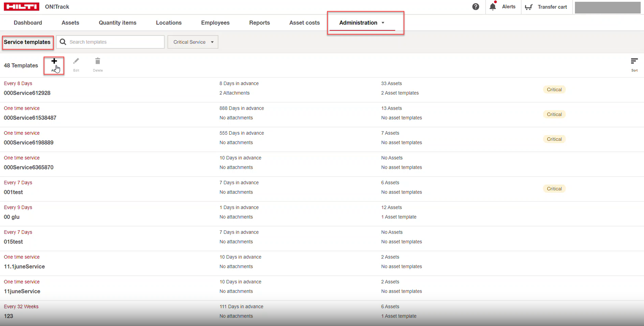Click the search magnifier icon
Screen dimensions: 644x326
coord(63,42)
